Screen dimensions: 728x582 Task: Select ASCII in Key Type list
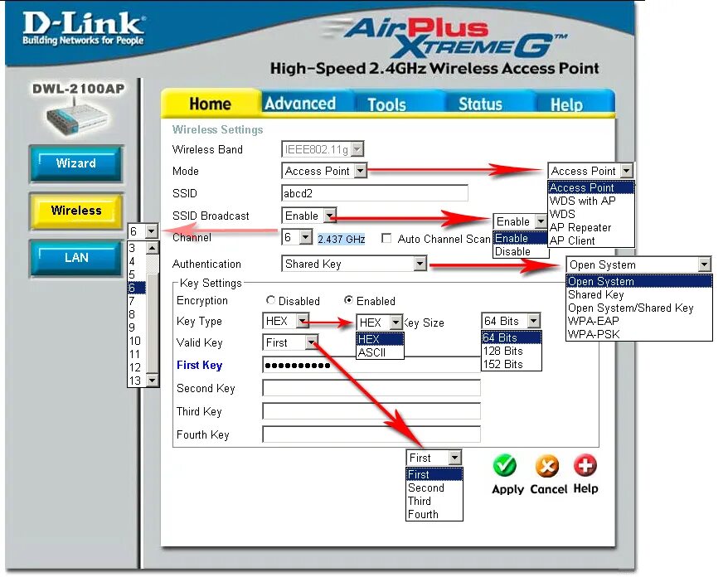(380, 352)
